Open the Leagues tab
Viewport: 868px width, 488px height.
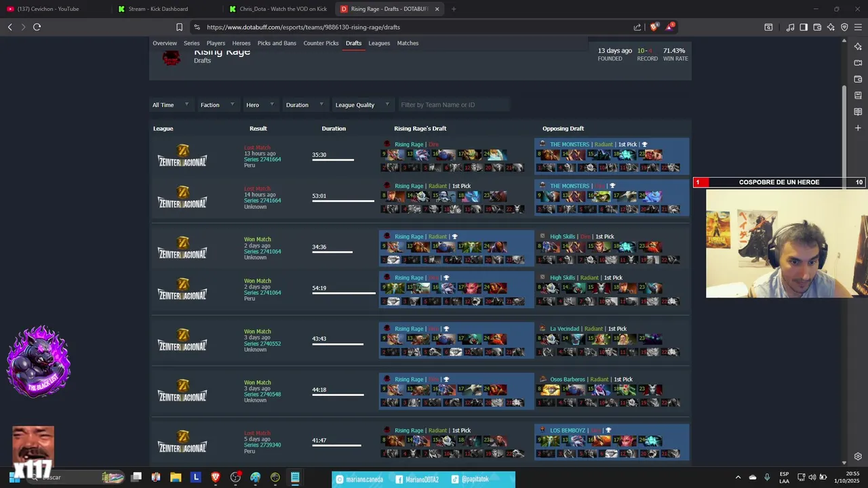tap(379, 43)
